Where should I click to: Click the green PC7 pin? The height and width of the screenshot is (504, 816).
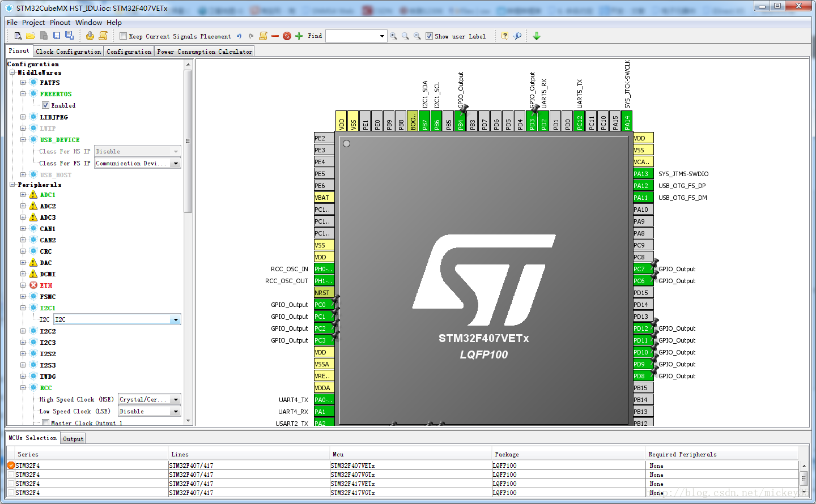pyautogui.click(x=643, y=269)
